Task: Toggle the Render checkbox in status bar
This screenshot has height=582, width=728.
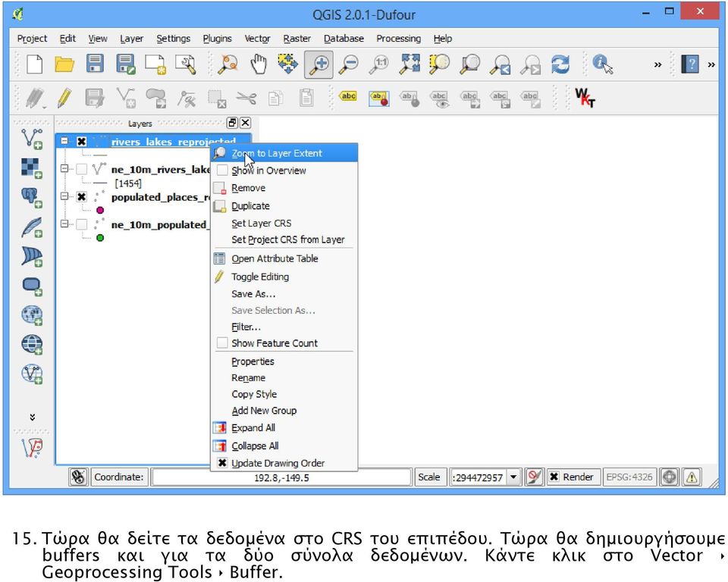Action: click(x=554, y=477)
